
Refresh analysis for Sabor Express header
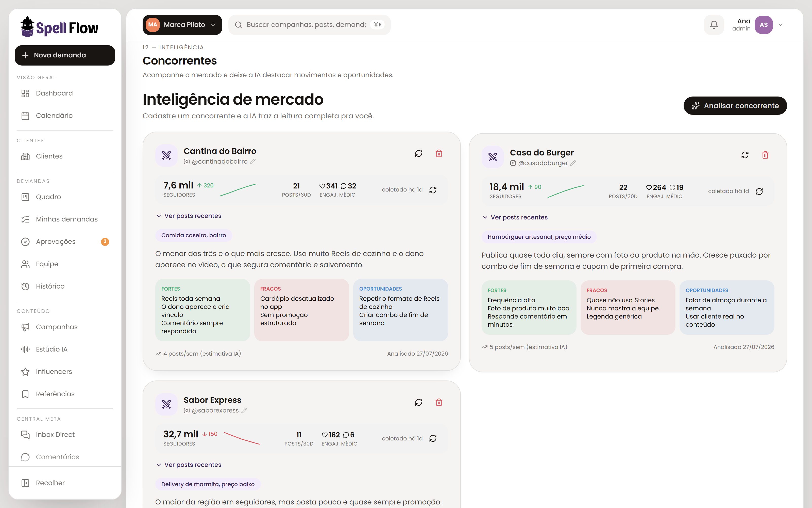[x=418, y=403]
